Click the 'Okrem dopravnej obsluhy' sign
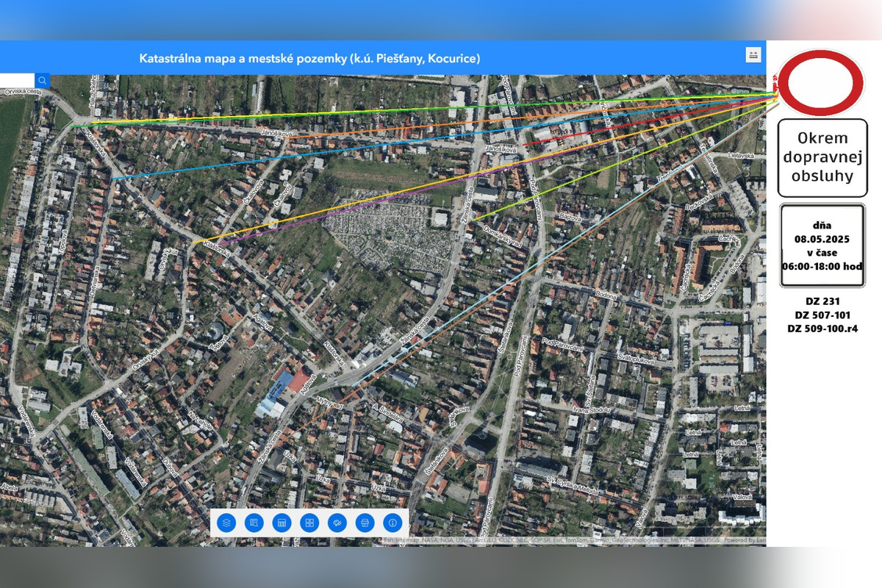882x588 pixels. click(x=822, y=157)
